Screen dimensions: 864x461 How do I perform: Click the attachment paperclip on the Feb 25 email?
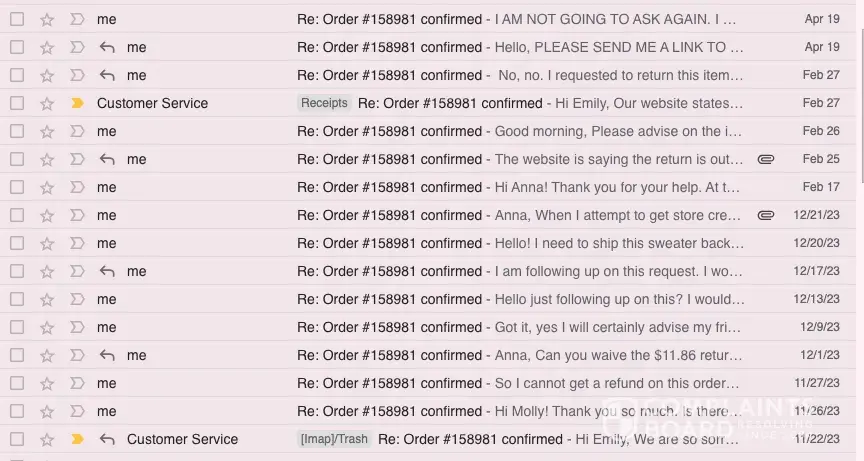766,159
